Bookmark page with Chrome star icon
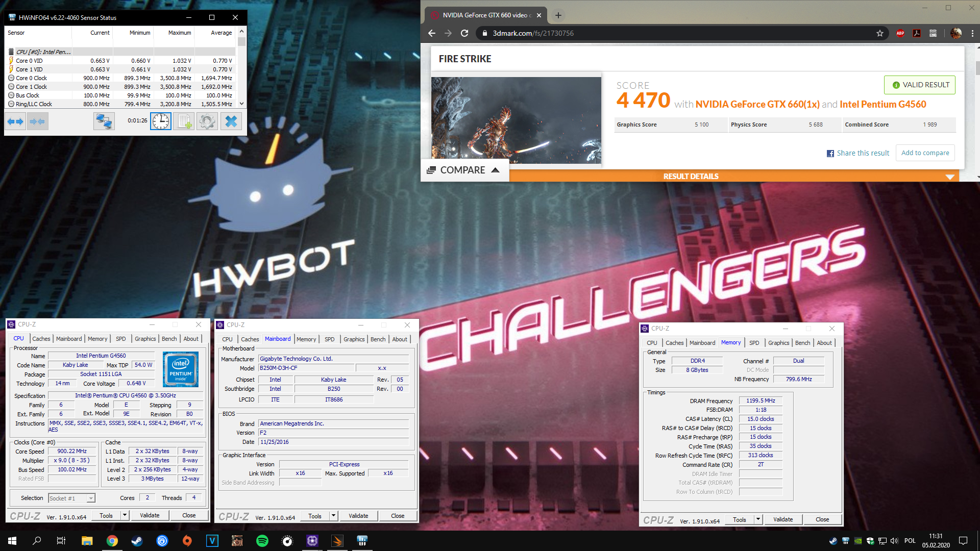 click(880, 33)
